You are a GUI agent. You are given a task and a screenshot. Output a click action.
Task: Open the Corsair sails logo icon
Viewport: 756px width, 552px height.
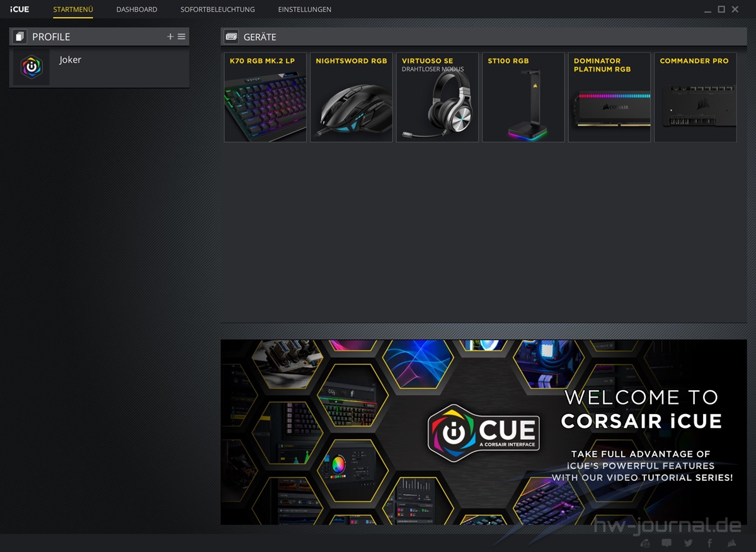tap(731, 543)
